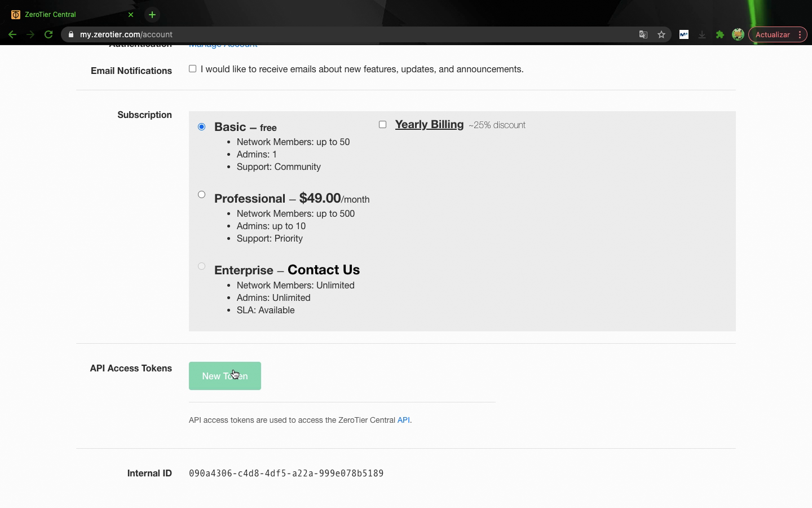Image resolution: width=812 pixels, height=508 pixels.
Task: Click the address bar URL field
Action: (x=338, y=34)
